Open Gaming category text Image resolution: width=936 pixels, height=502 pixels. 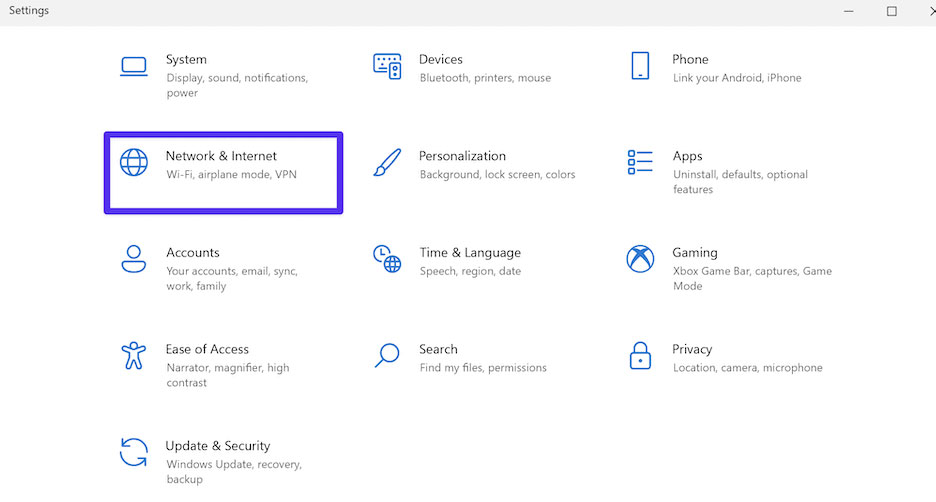pos(695,252)
